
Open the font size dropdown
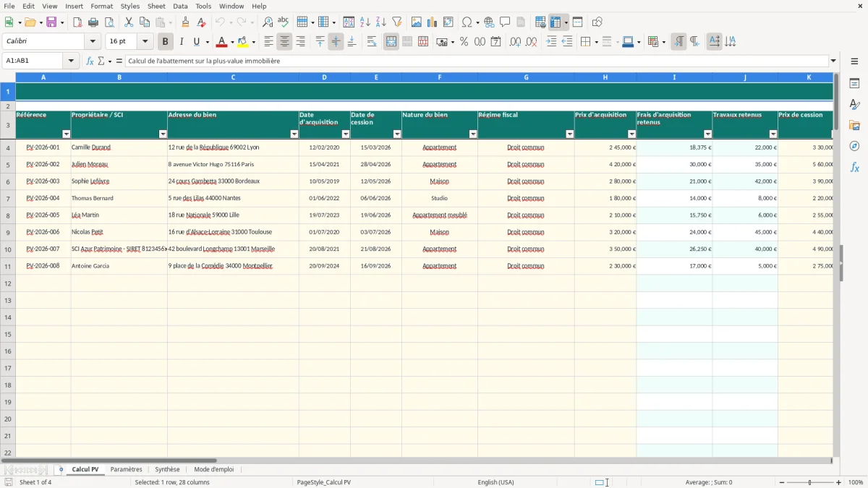pyautogui.click(x=145, y=42)
